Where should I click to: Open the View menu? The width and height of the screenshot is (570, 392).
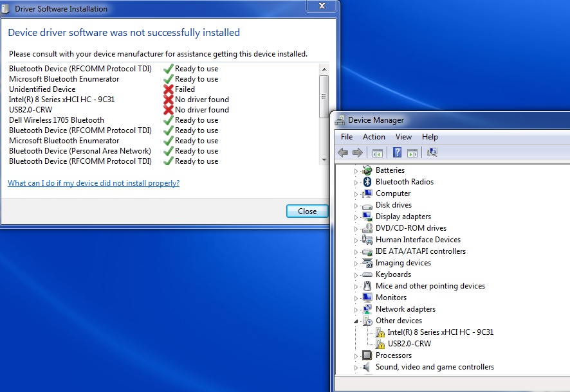click(x=403, y=137)
